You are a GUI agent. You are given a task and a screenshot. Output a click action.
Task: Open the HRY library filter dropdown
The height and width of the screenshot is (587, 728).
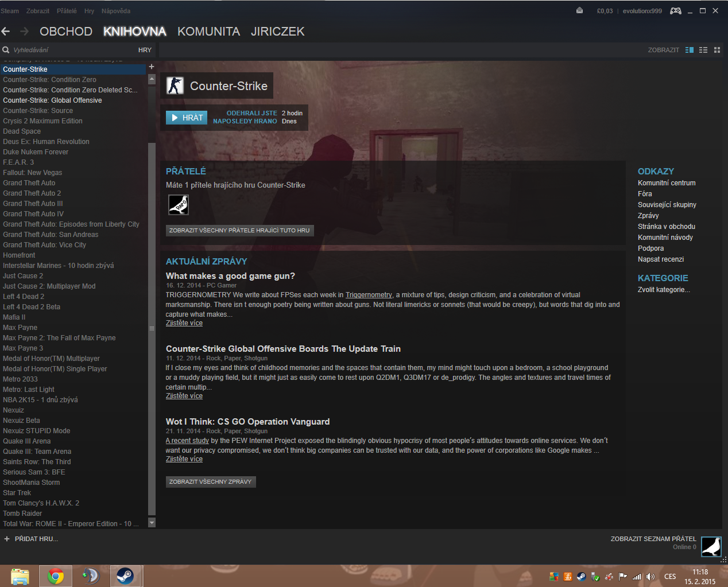pyautogui.click(x=145, y=50)
